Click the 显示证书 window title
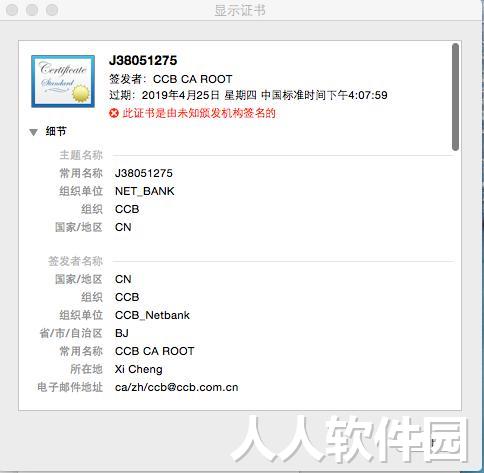 coord(240,10)
